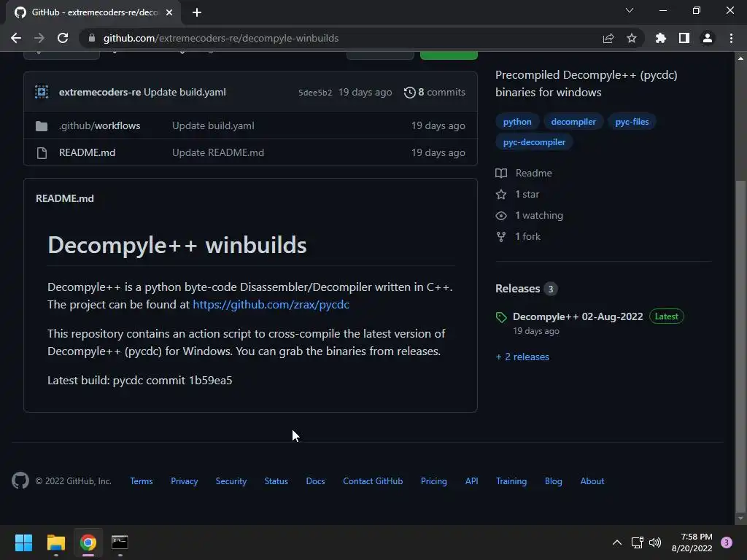Open Update build.yaml message in workflows row
The width and height of the screenshot is (747, 560).
point(213,125)
